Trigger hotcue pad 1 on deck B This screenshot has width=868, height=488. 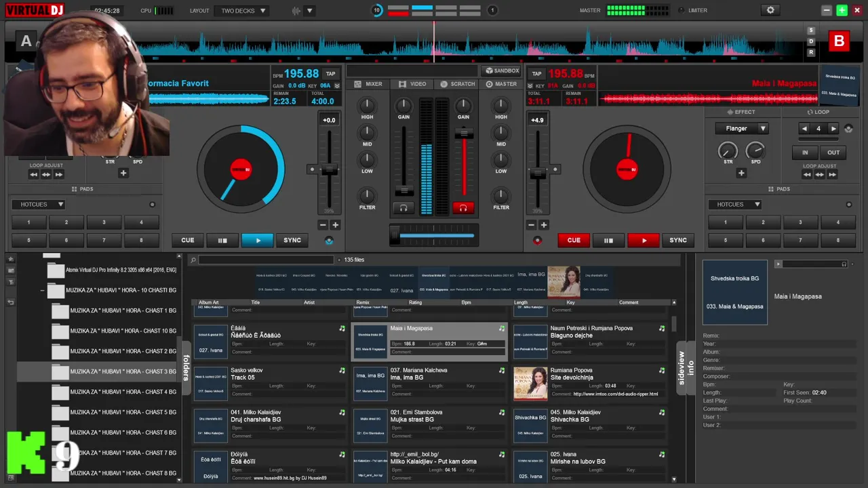click(725, 222)
